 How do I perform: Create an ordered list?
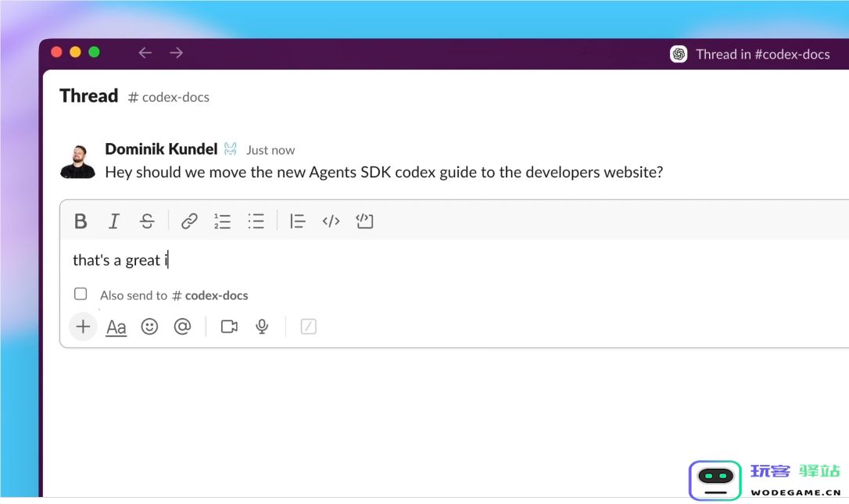tap(222, 221)
